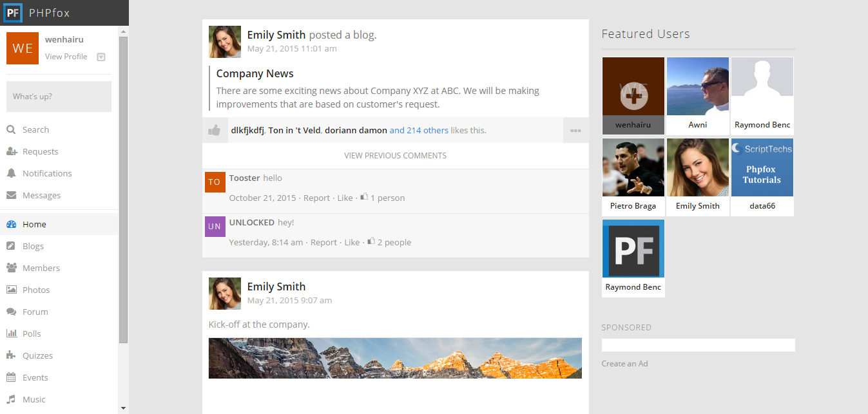Click the Polls bar chart icon
The height and width of the screenshot is (414, 868).
11,334
